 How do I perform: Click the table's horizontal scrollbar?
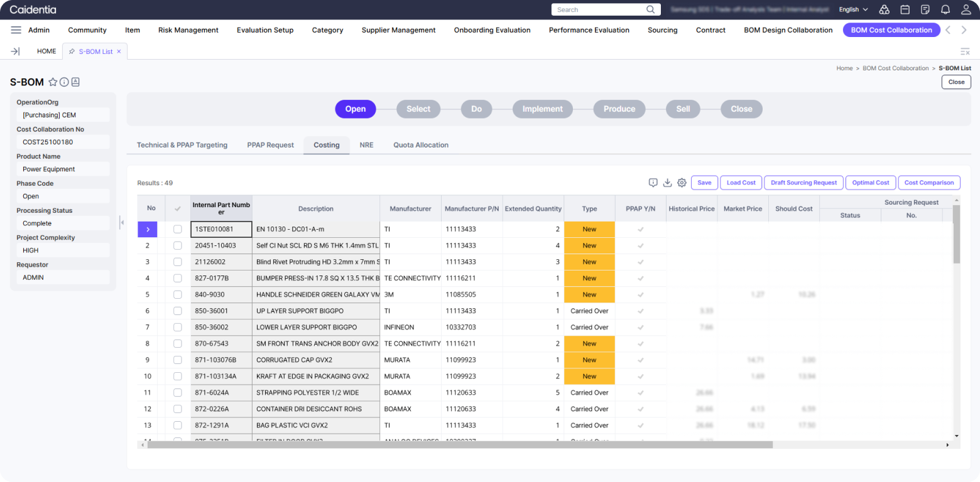point(459,444)
